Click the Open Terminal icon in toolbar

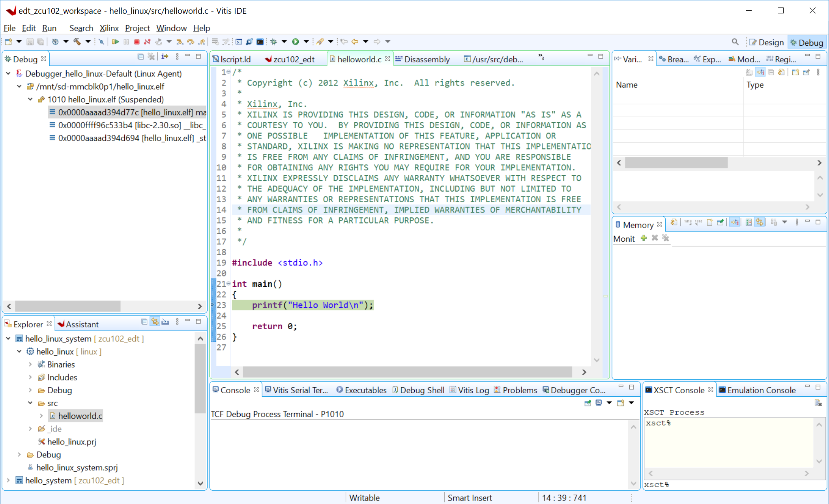point(239,42)
